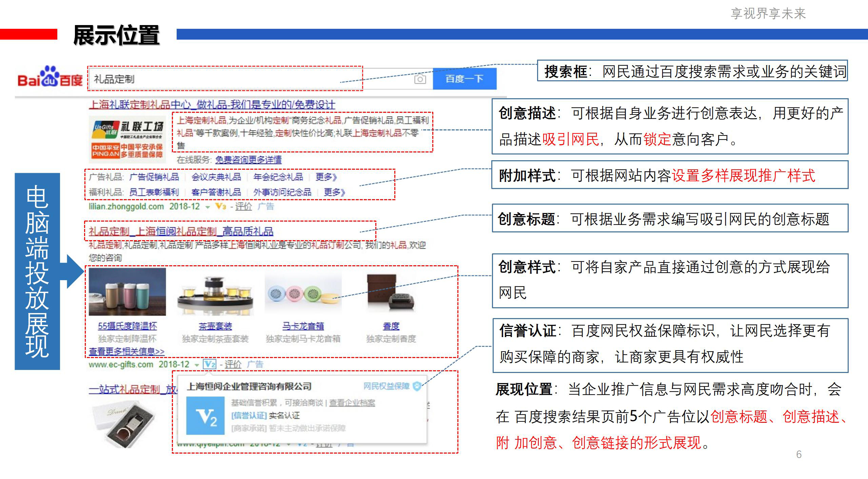868x479 pixels.
Task: Click the 中国平安承保 badge image
Action: click(127, 150)
